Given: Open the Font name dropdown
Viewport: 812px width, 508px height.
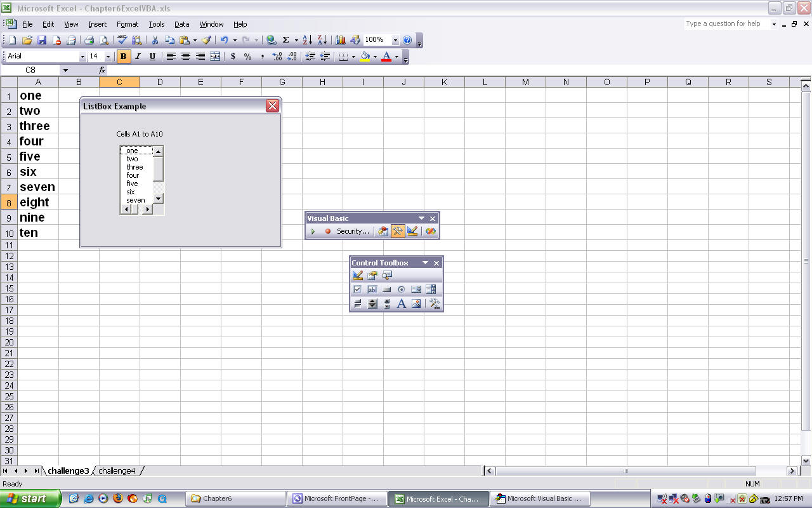Looking at the screenshot, I should coord(82,57).
